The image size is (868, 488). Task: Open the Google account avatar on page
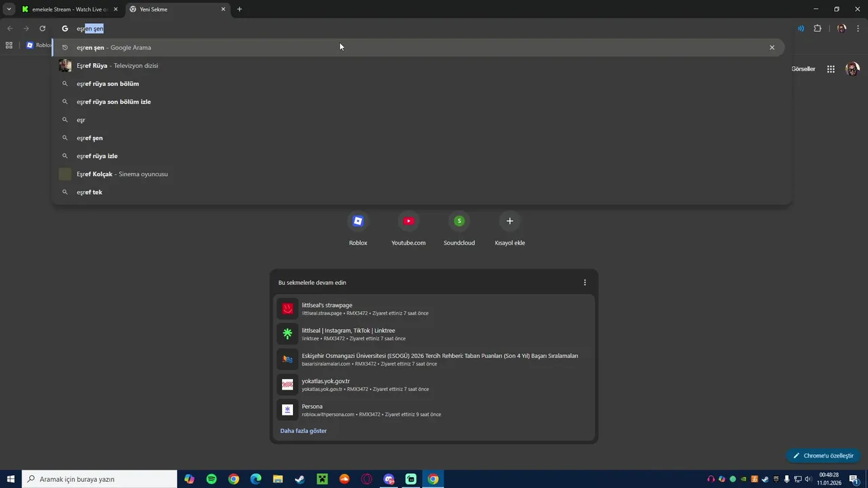[x=852, y=69]
